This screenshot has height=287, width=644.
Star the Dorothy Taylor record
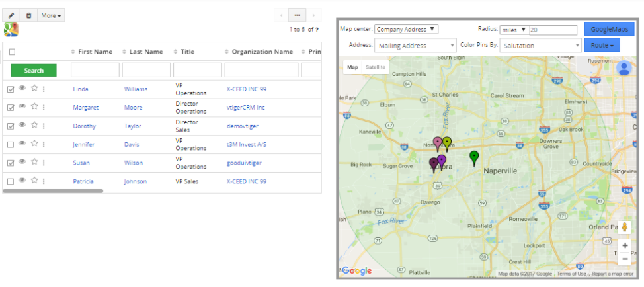click(x=34, y=125)
